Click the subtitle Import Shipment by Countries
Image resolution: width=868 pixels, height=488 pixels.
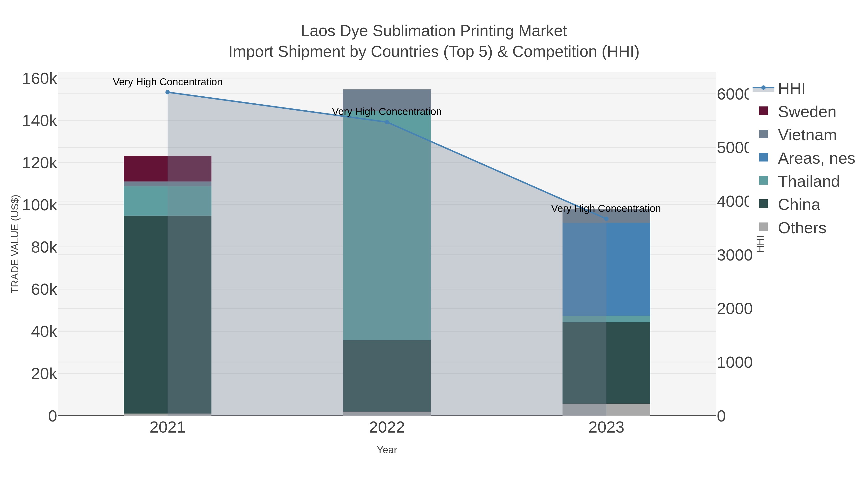(x=434, y=52)
